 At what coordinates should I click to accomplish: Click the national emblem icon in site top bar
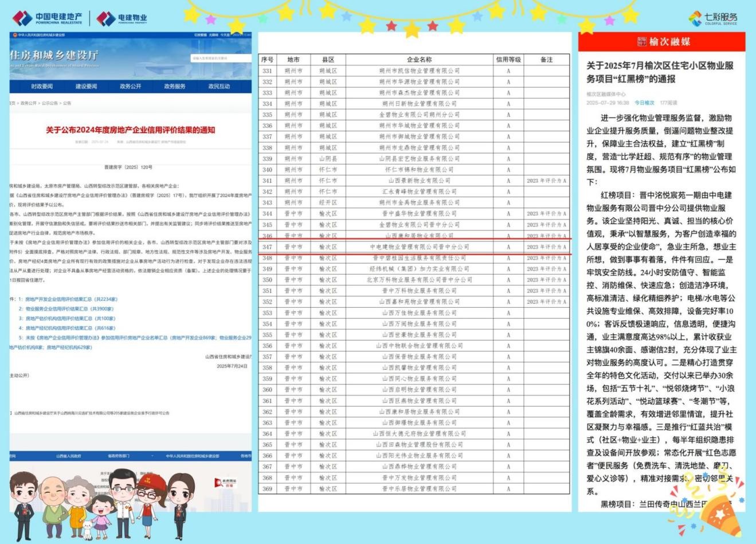[14, 35]
